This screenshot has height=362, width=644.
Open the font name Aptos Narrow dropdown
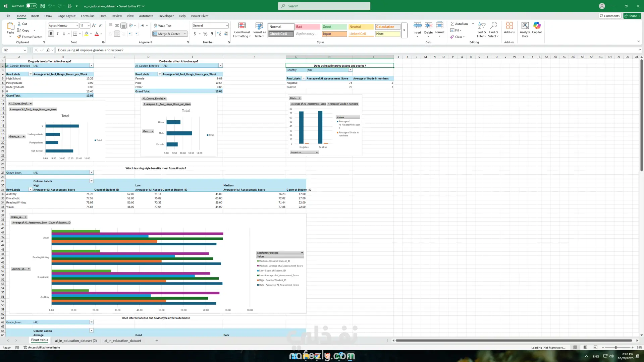pyautogui.click(x=77, y=26)
